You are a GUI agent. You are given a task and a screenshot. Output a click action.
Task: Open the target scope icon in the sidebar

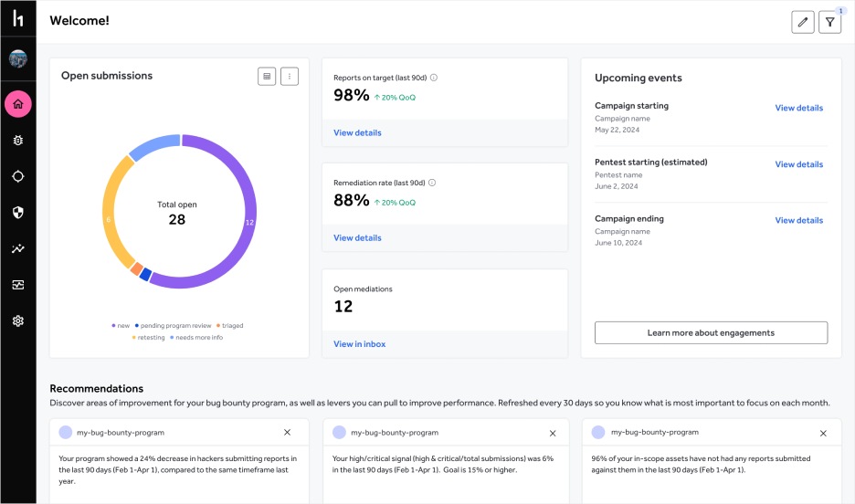tap(18, 176)
